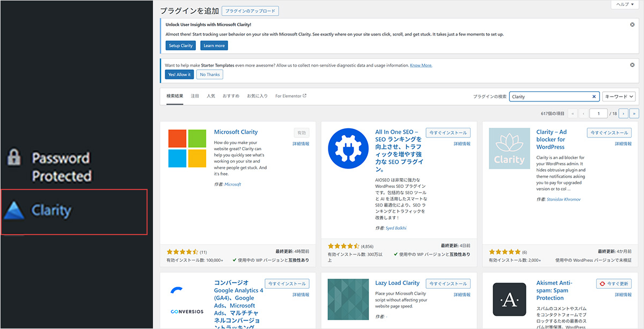Screen dimensions: 644x329
Task: Open 詳細情報 for Microsoft Clarity
Action: tap(301, 144)
